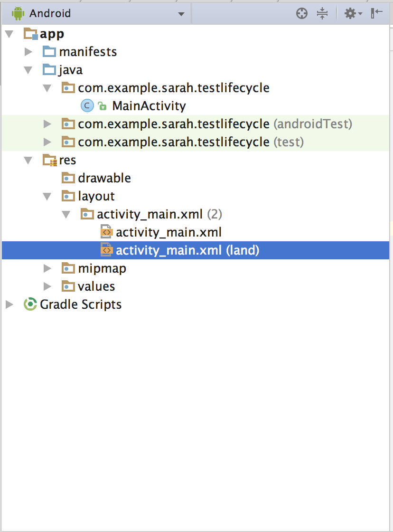Select the MainActivity class
The height and width of the screenshot is (532, 393).
[x=149, y=106]
